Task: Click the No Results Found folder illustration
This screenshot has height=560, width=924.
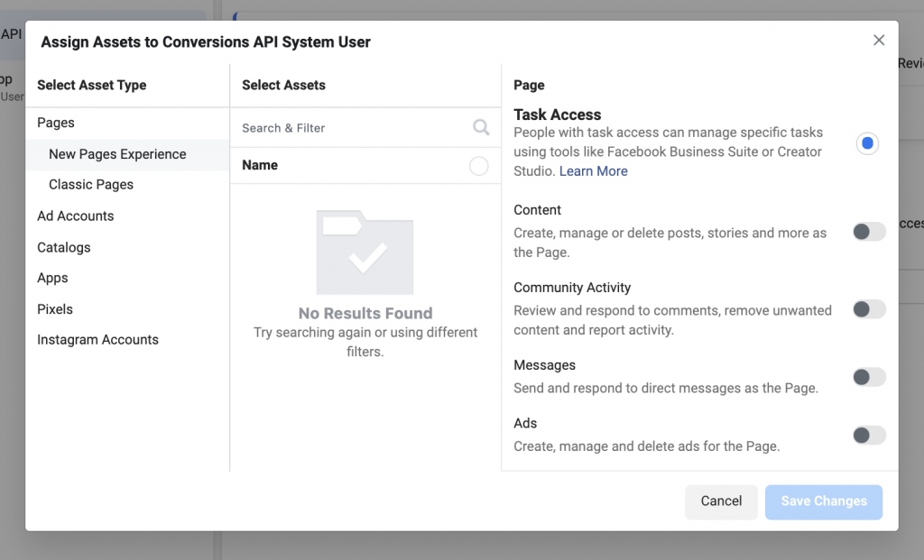Action: pyautogui.click(x=365, y=252)
